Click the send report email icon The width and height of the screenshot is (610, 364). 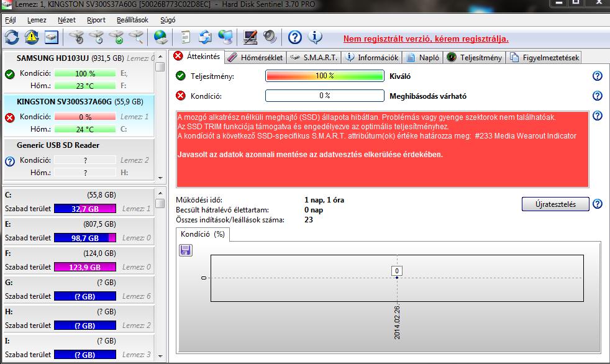pos(205,37)
